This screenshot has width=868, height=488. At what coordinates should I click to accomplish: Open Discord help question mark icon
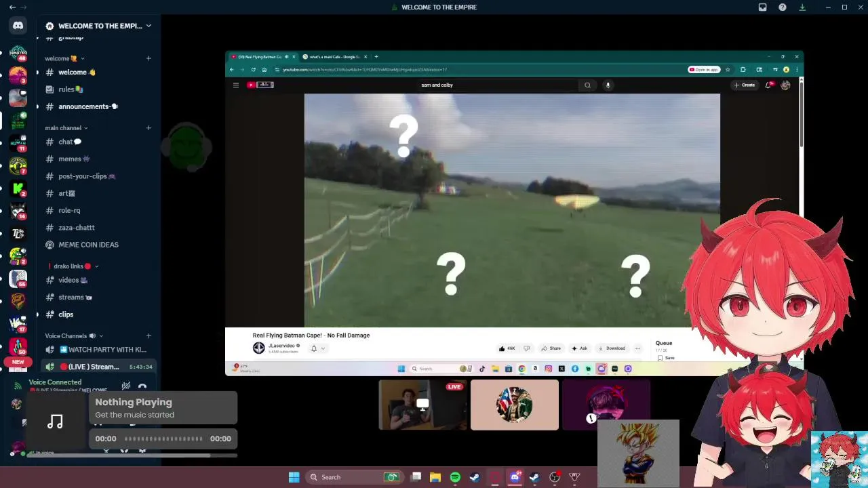coord(783,7)
